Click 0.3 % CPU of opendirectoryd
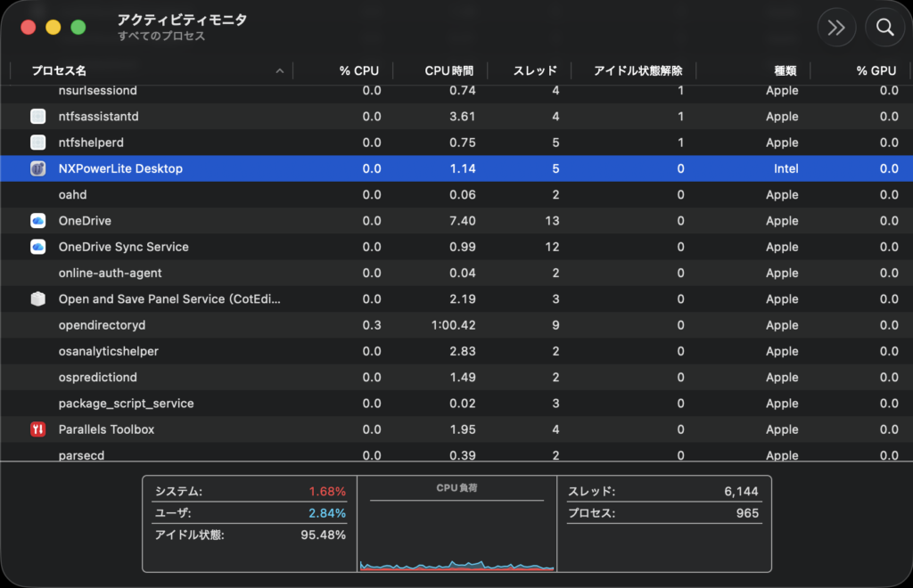 pyautogui.click(x=372, y=325)
